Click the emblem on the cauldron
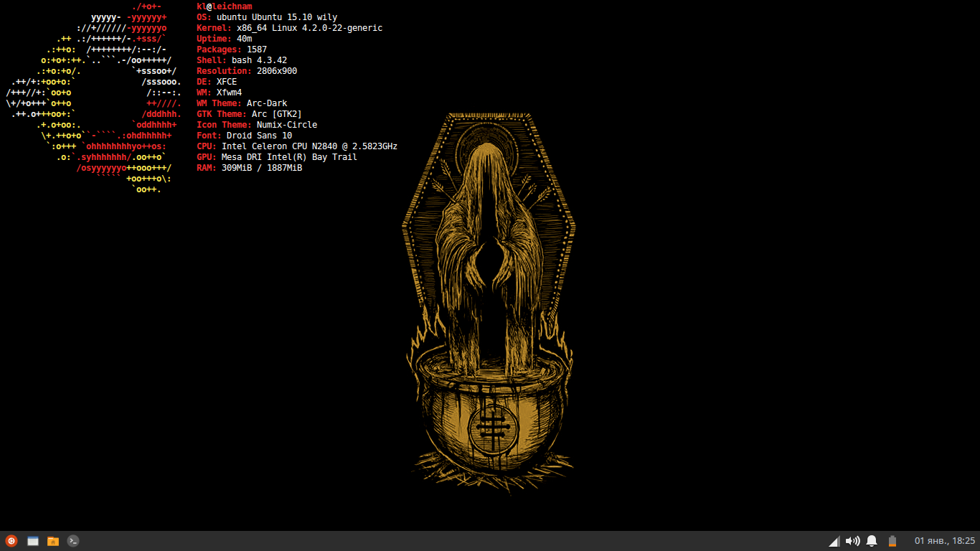 pyautogui.click(x=490, y=428)
